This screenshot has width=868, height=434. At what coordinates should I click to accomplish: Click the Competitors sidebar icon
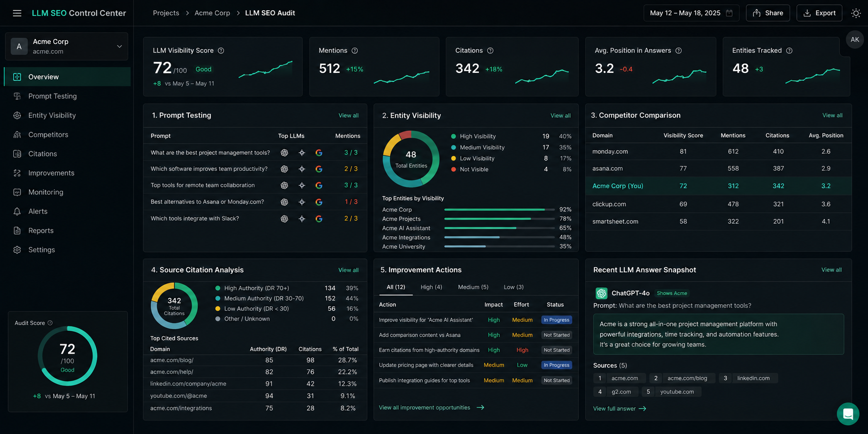pos(17,135)
